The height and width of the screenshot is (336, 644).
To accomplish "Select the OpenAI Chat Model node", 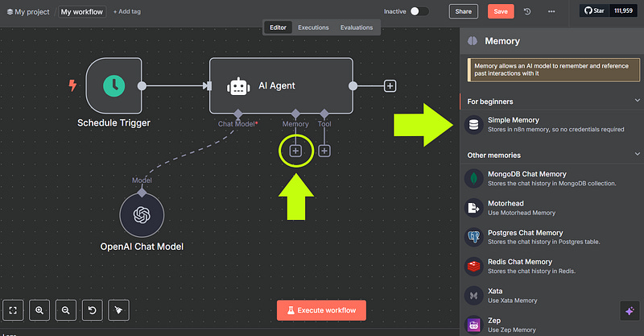I will [142, 215].
